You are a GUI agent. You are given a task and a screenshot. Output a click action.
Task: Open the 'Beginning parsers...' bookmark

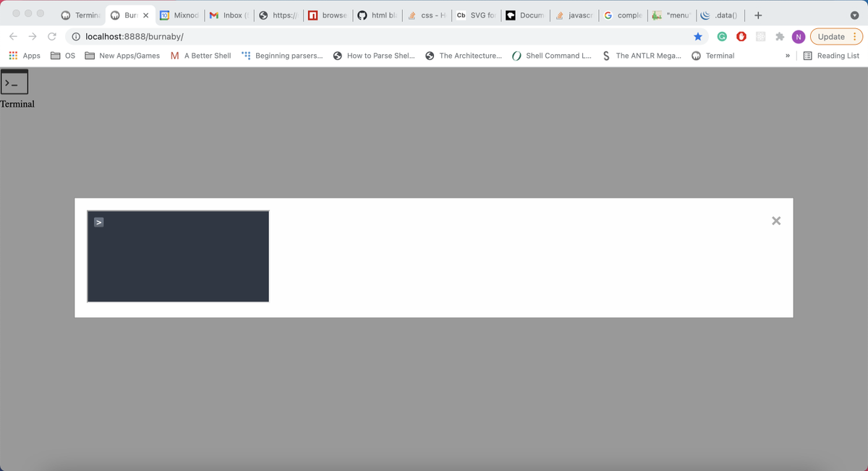point(282,56)
